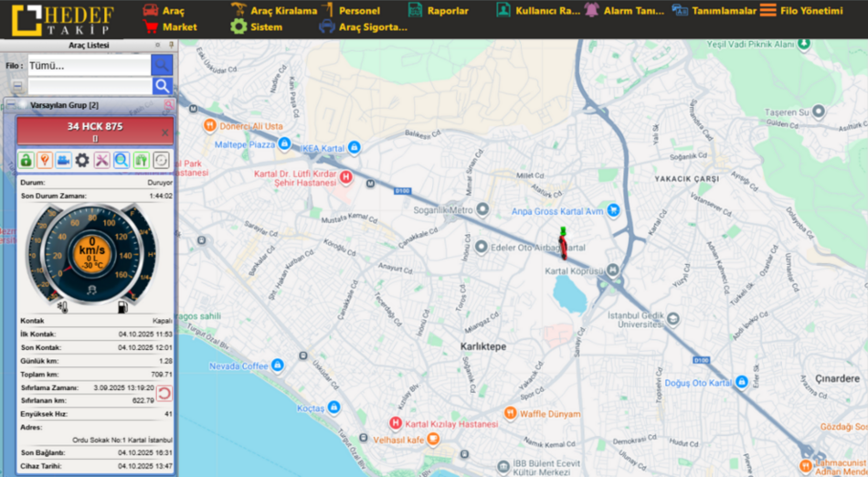Click the orange location question icon
This screenshot has height=477, width=868.
pos(44,160)
